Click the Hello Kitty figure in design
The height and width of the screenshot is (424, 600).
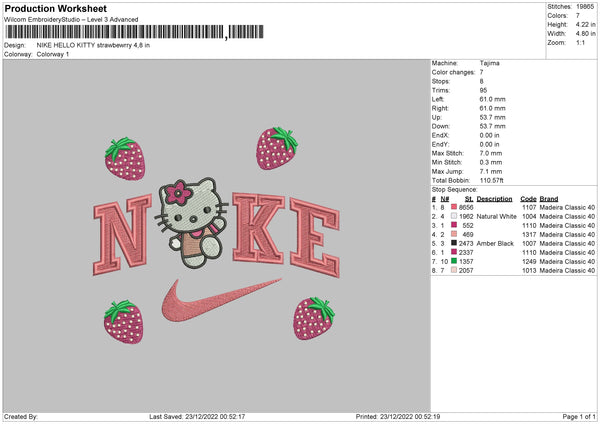(x=191, y=223)
